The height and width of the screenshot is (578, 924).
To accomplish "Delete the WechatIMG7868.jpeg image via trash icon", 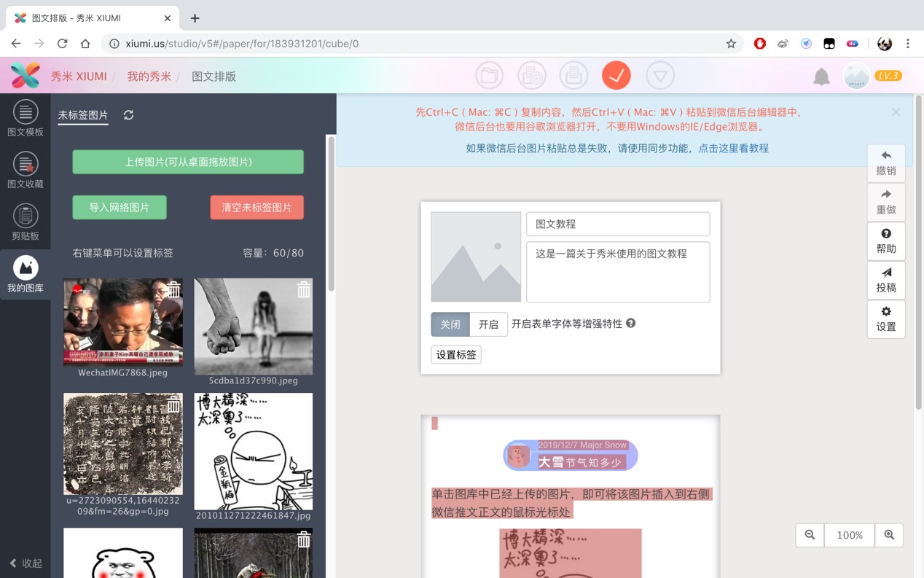I will [x=173, y=289].
